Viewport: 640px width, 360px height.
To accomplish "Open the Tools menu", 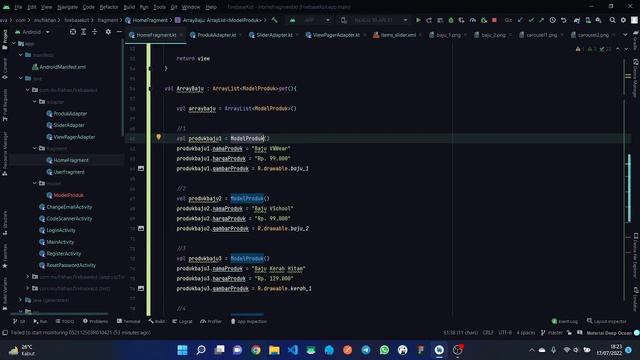I will click(x=160, y=7).
